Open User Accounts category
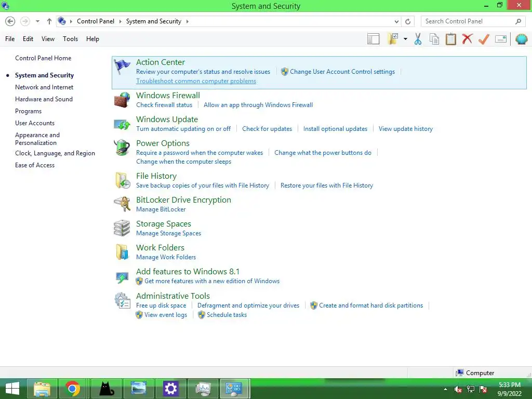Viewport: 532px width, 399px height. 35,123
